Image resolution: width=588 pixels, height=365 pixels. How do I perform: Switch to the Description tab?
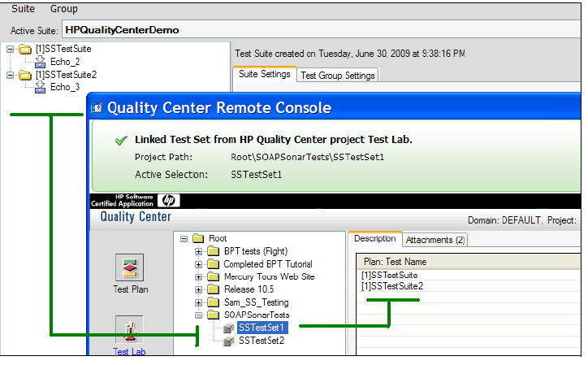click(375, 239)
